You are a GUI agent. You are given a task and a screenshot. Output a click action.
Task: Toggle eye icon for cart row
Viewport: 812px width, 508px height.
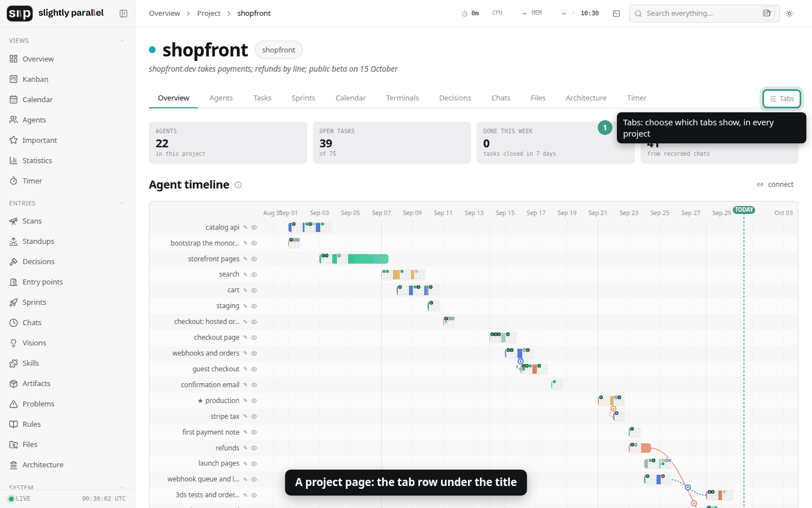pyautogui.click(x=254, y=290)
